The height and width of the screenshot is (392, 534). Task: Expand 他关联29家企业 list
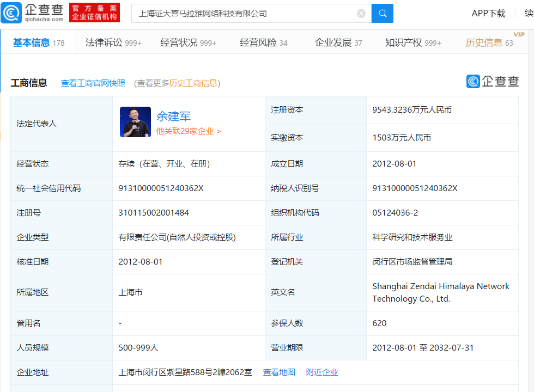pyautogui.click(x=188, y=131)
